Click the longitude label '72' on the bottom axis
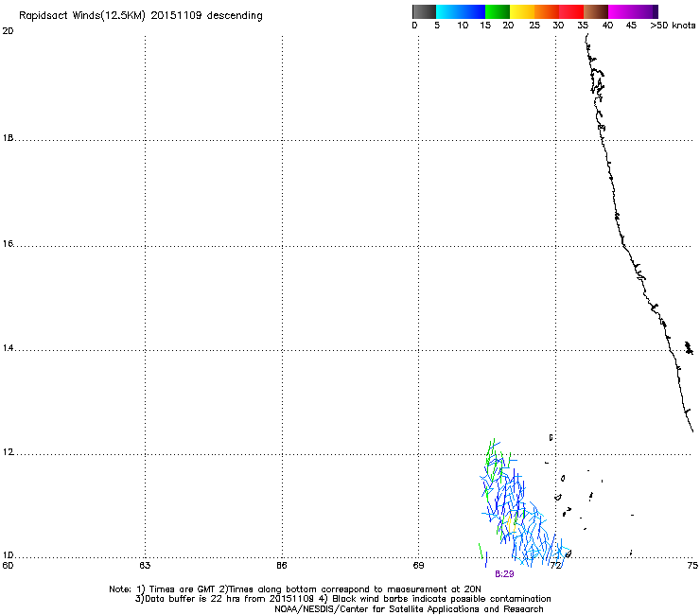This screenshot has height=615, width=700. click(x=556, y=566)
